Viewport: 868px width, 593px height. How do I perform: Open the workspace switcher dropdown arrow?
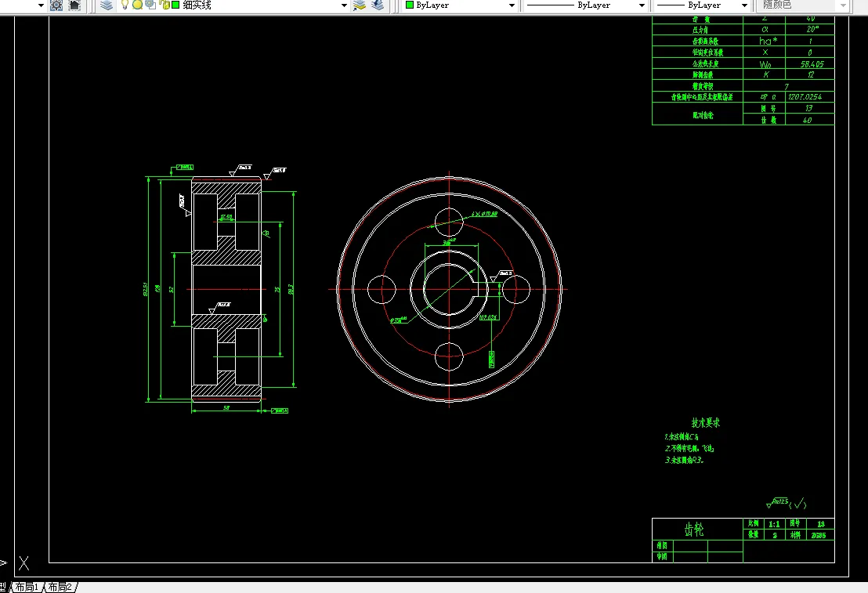coord(41,5)
